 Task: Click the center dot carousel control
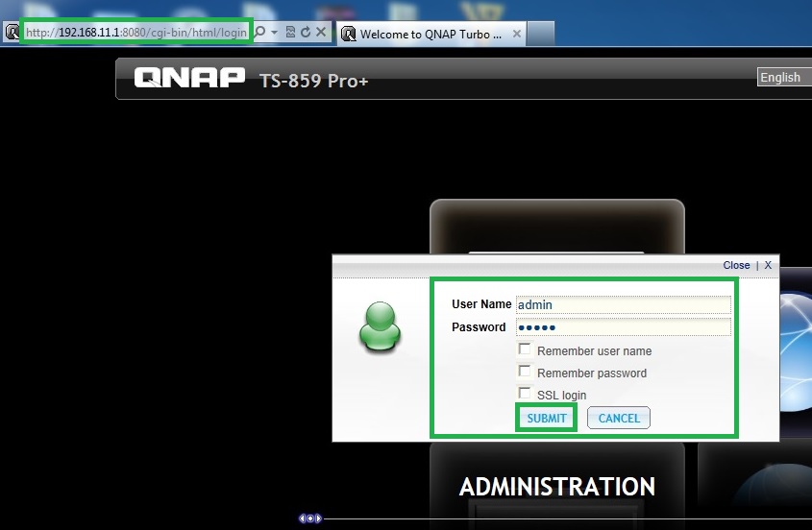[310, 518]
